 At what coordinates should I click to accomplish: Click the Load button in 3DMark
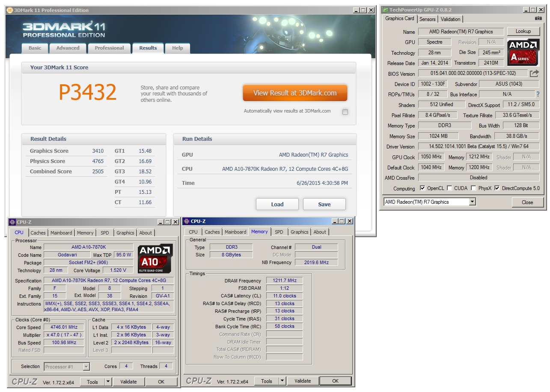pos(277,204)
